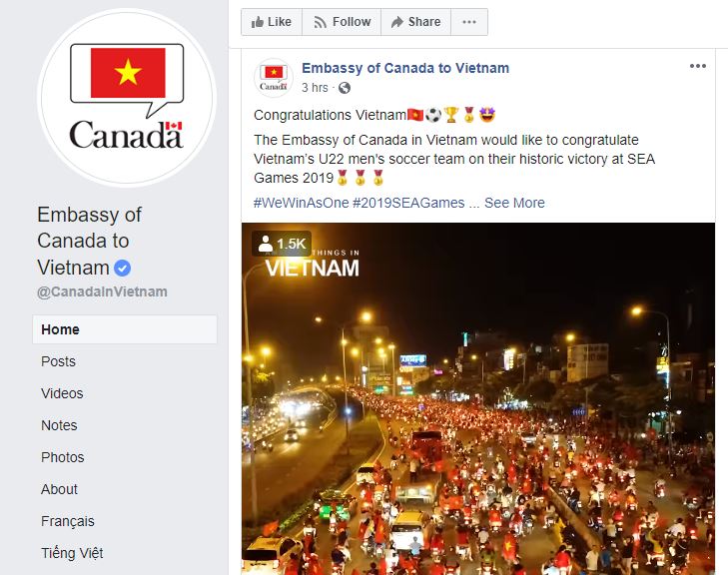Go to the Videos section
Image resolution: width=728 pixels, height=575 pixels.
pyautogui.click(x=62, y=393)
